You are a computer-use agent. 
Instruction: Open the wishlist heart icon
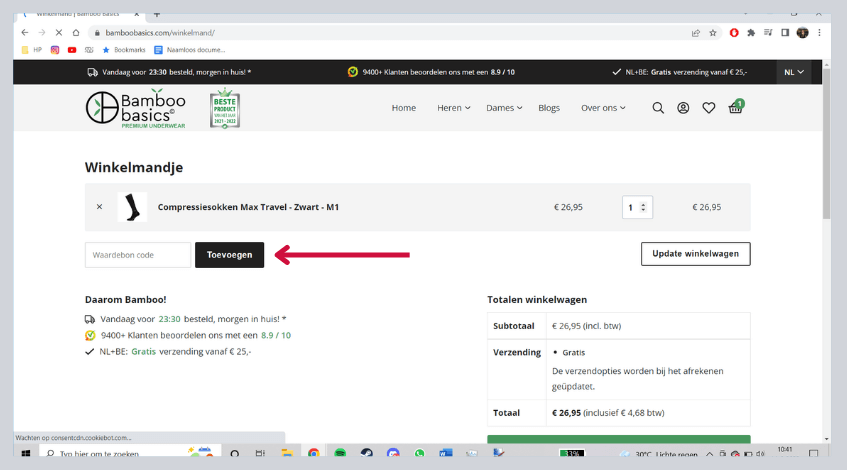[x=709, y=108]
